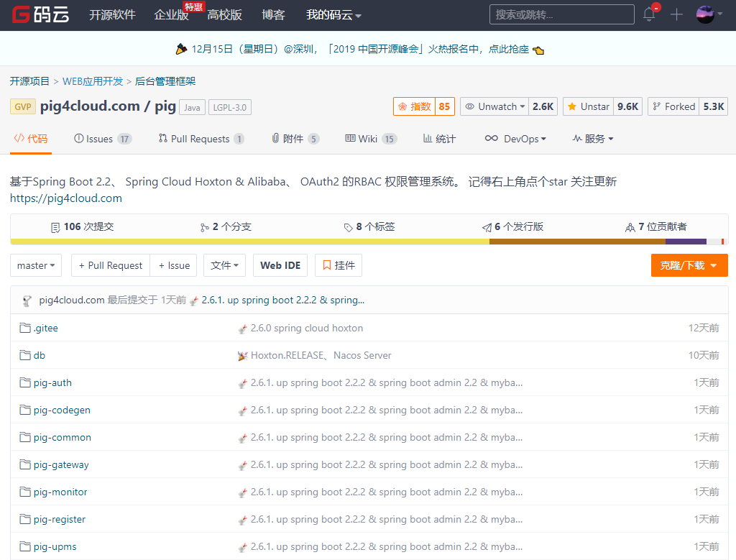Open the DevOps dropdown
The height and width of the screenshot is (560, 736).
point(515,139)
